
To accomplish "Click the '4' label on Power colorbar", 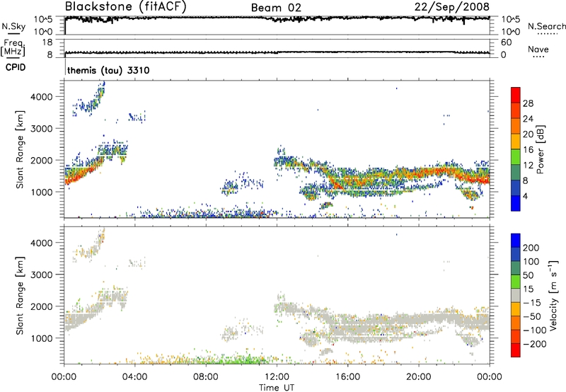I will point(525,196).
